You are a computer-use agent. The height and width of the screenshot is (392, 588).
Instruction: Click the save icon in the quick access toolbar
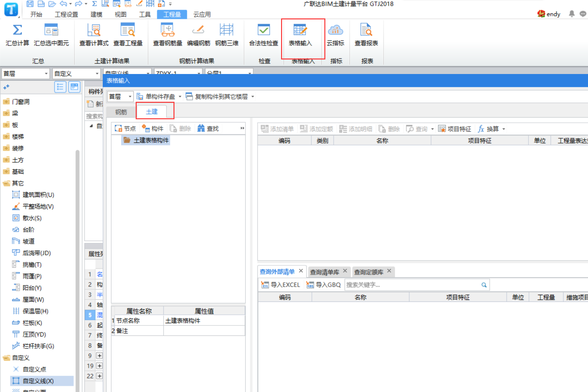click(30, 4)
